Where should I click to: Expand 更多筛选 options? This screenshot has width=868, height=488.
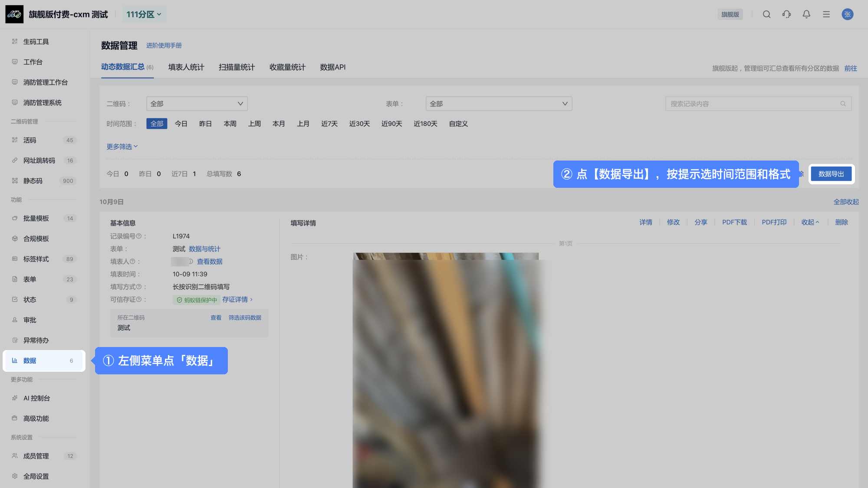tap(122, 147)
